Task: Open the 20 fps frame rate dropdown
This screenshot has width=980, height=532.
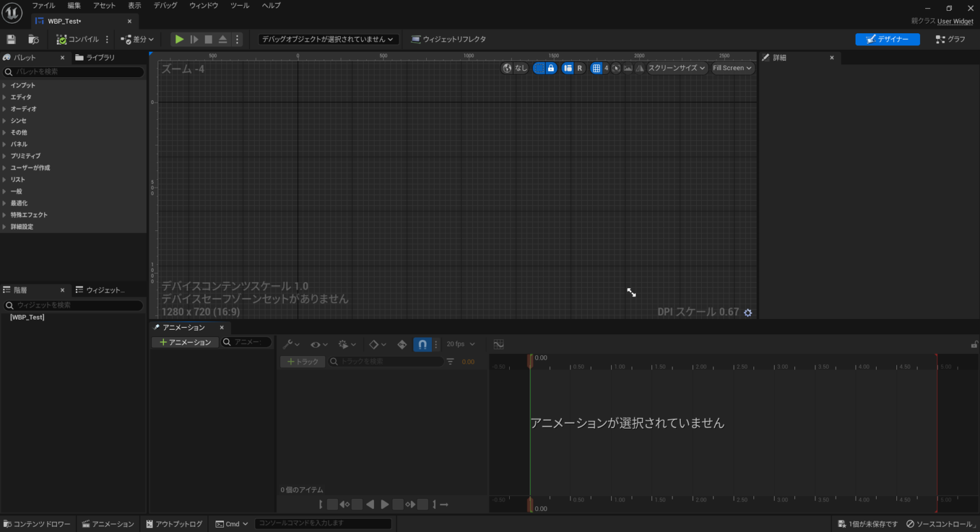Action: click(x=461, y=344)
